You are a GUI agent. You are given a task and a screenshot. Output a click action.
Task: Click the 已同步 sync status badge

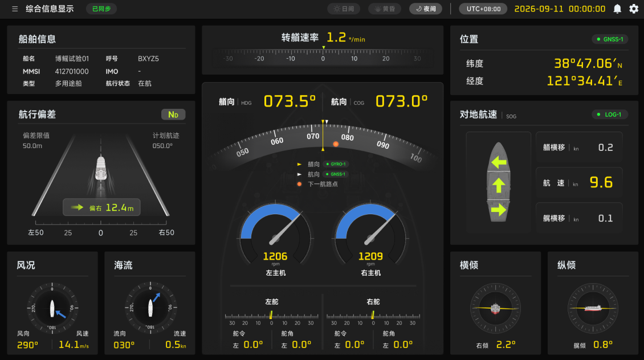[101, 9]
